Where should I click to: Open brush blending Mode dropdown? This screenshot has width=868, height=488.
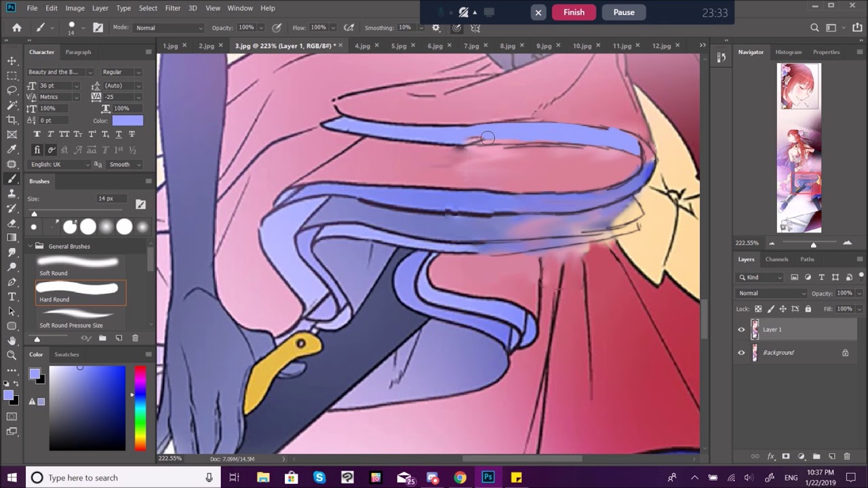point(168,28)
